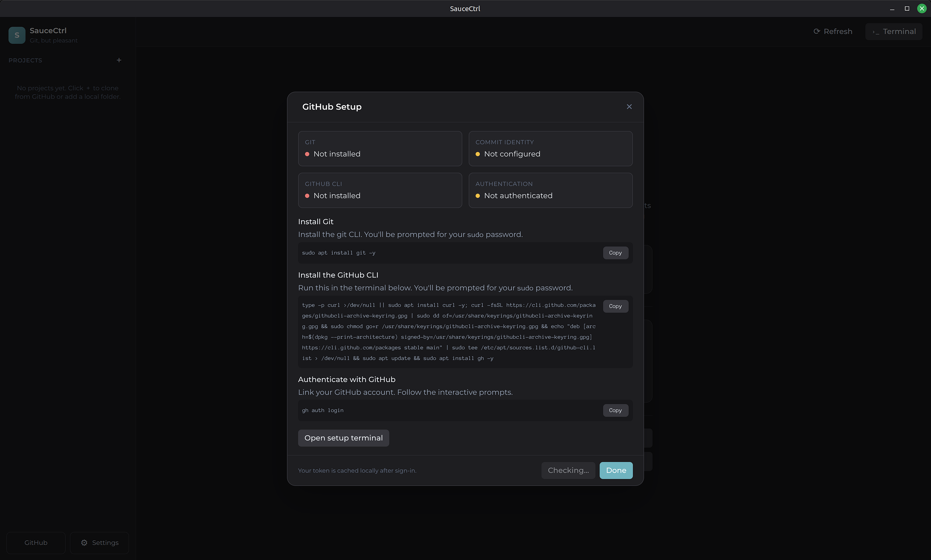Click the Refresh circular arrow icon
The image size is (931, 560).
pyautogui.click(x=817, y=31)
